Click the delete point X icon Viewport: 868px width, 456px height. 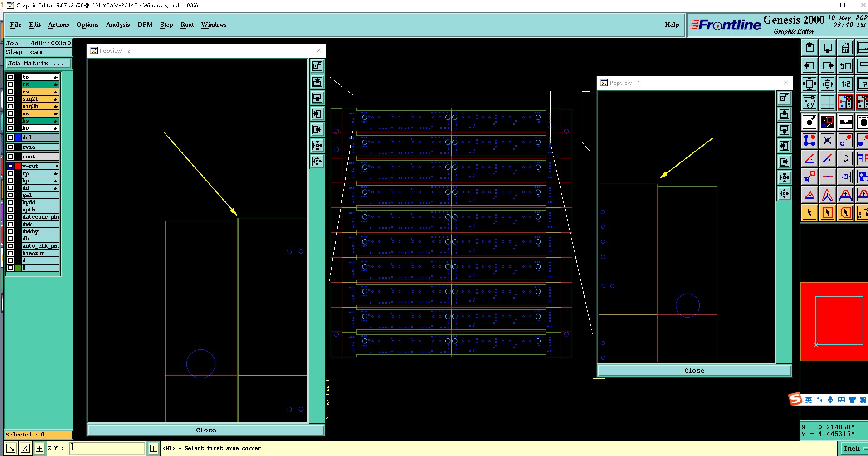tap(828, 140)
